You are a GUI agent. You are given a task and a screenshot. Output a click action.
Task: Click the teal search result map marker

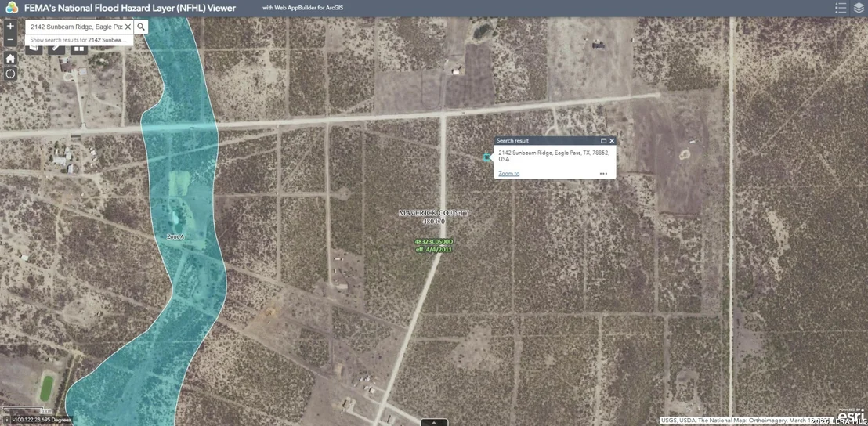pyautogui.click(x=486, y=157)
